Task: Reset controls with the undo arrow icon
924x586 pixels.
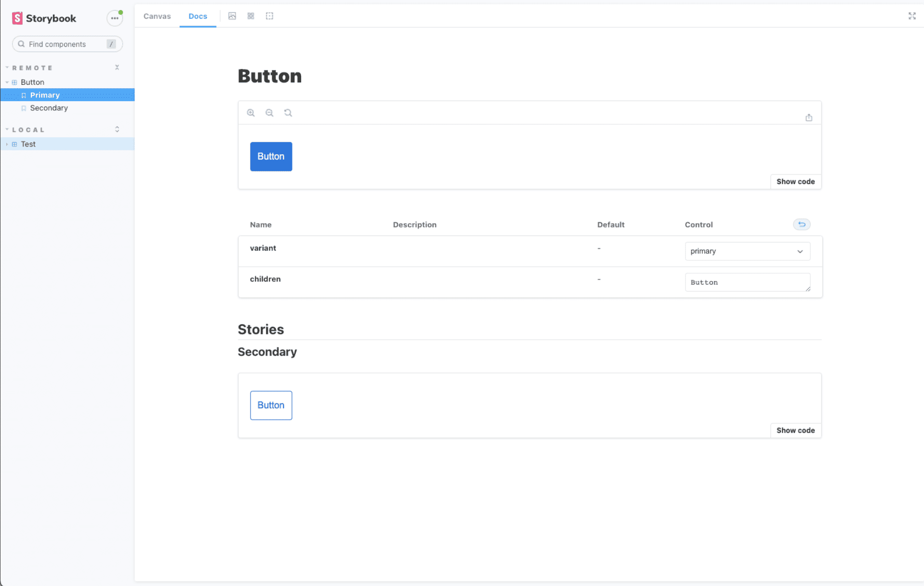Action: [x=801, y=225]
